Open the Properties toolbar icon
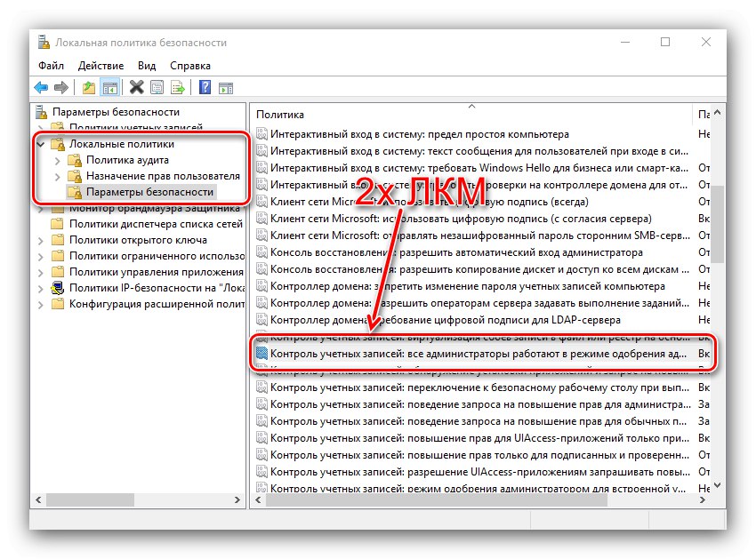756x559 pixels. coord(157,88)
